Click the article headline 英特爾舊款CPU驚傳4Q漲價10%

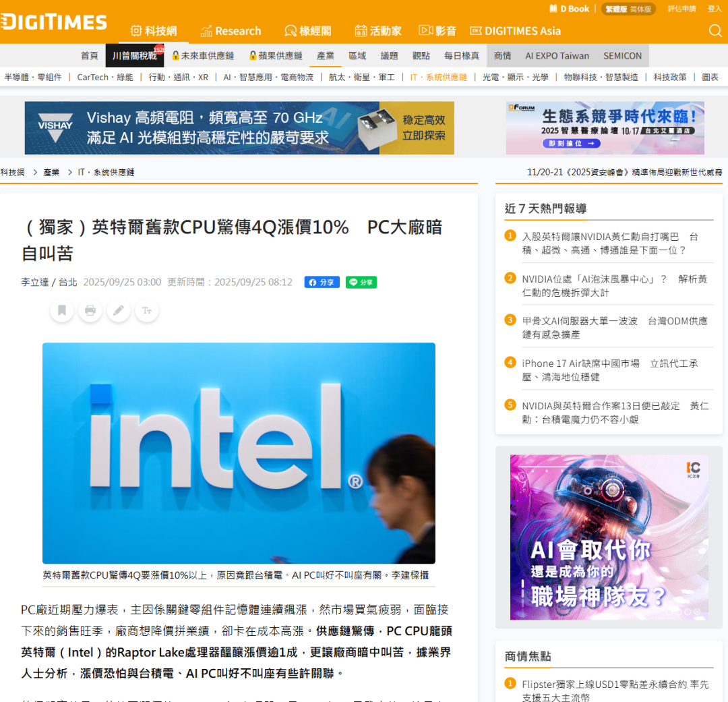[232, 240]
